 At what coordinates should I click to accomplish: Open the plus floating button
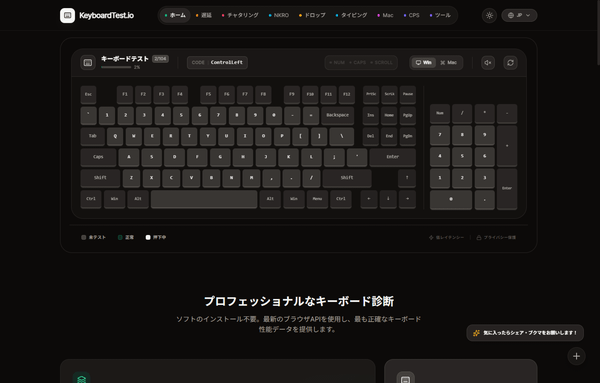[576, 356]
